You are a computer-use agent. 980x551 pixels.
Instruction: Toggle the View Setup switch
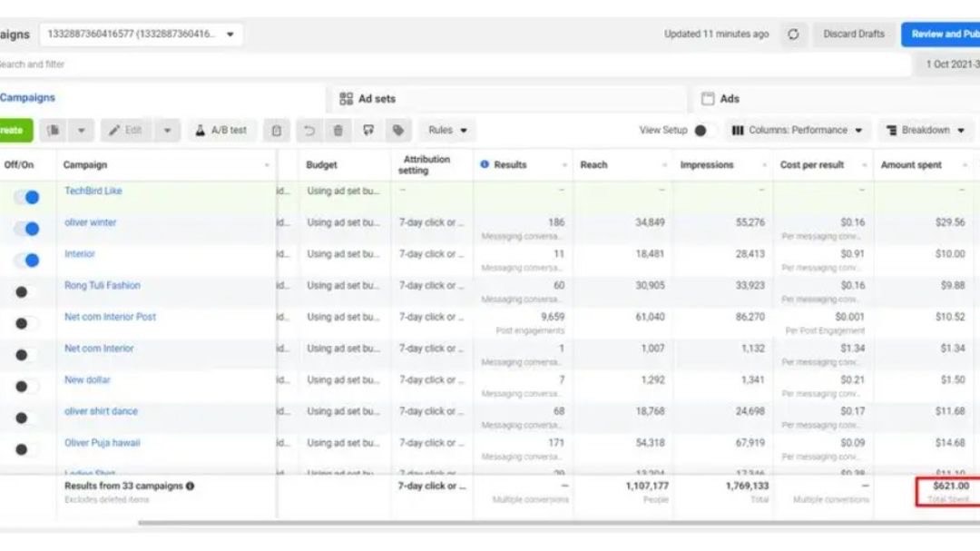tap(700, 131)
